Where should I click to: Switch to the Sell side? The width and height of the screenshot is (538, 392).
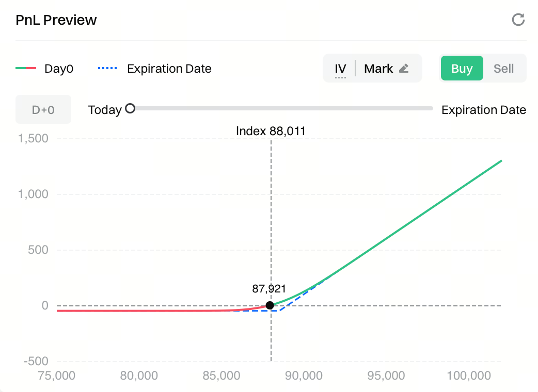(503, 69)
